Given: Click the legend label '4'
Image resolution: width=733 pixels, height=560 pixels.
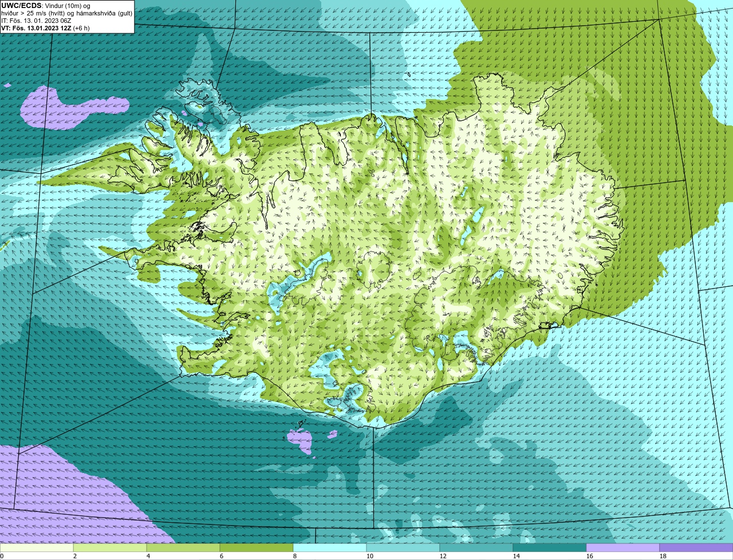Looking at the screenshot, I should click(x=148, y=556).
